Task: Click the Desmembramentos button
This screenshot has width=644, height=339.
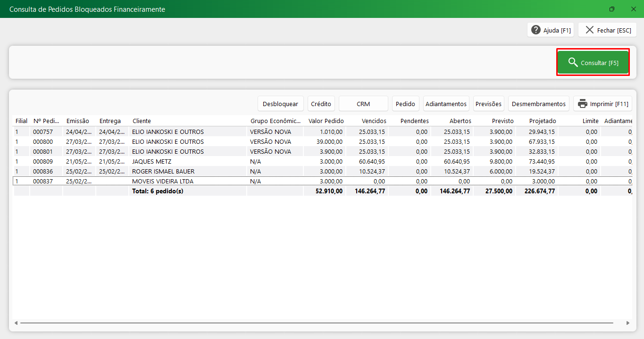Action: click(x=538, y=104)
